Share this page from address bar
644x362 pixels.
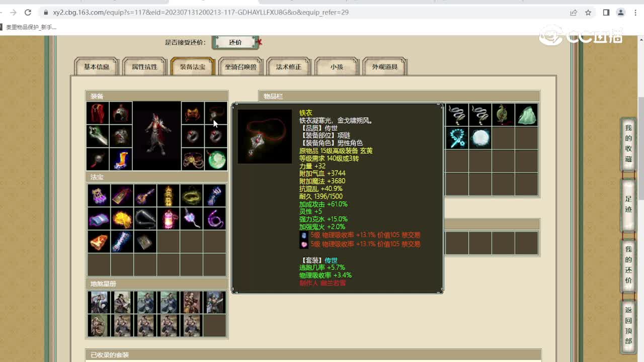pyautogui.click(x=574, y=12)
